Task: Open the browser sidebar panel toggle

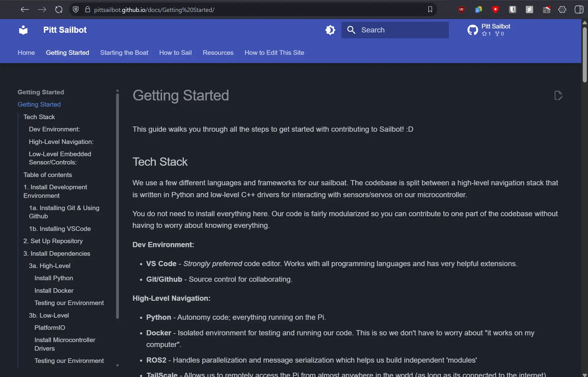Action: coord(579,9)
